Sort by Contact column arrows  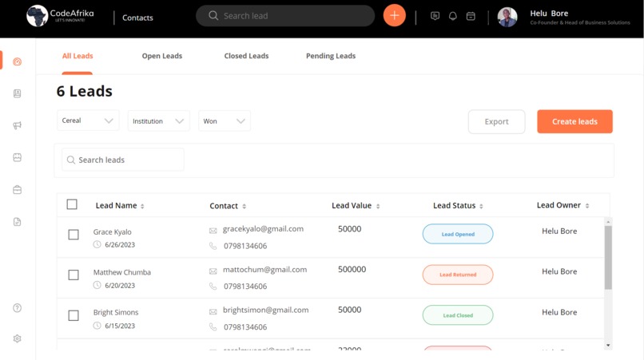244,207
